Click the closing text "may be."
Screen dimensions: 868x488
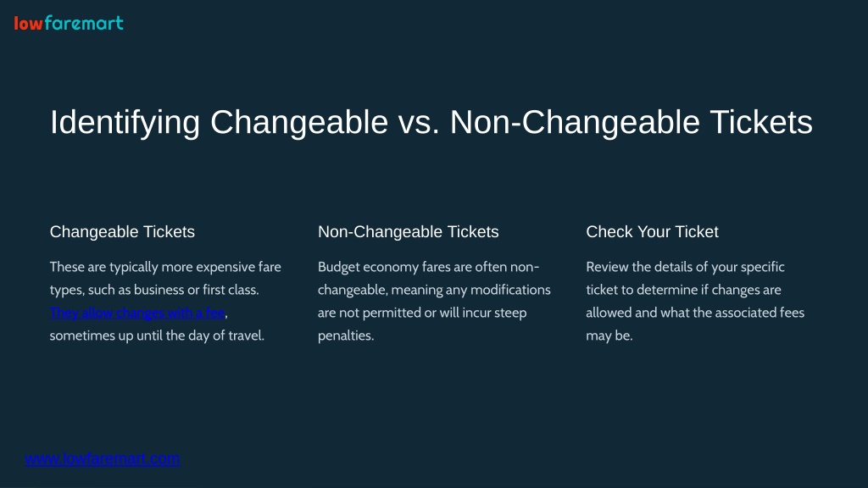[609, 335]
